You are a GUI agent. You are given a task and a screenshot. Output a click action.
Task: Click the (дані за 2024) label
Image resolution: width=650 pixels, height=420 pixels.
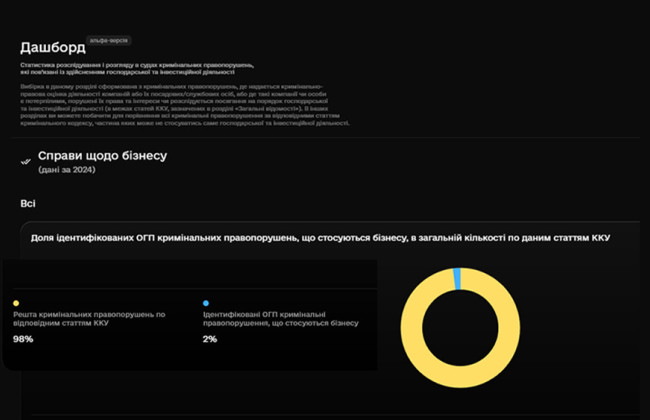(67, 170)
